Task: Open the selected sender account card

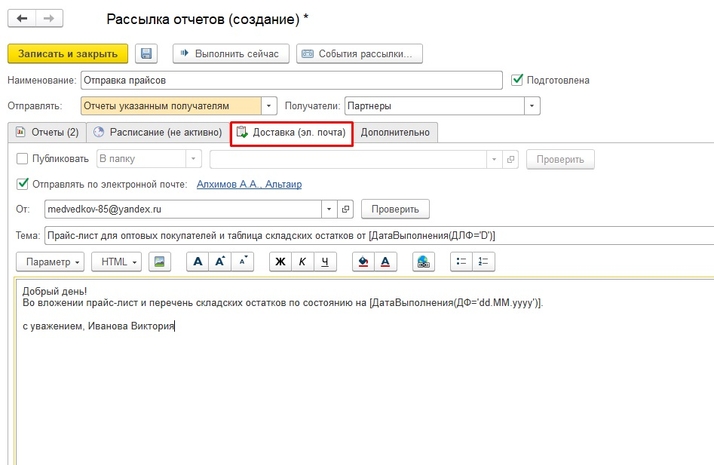Action: [x=346, y=210]
